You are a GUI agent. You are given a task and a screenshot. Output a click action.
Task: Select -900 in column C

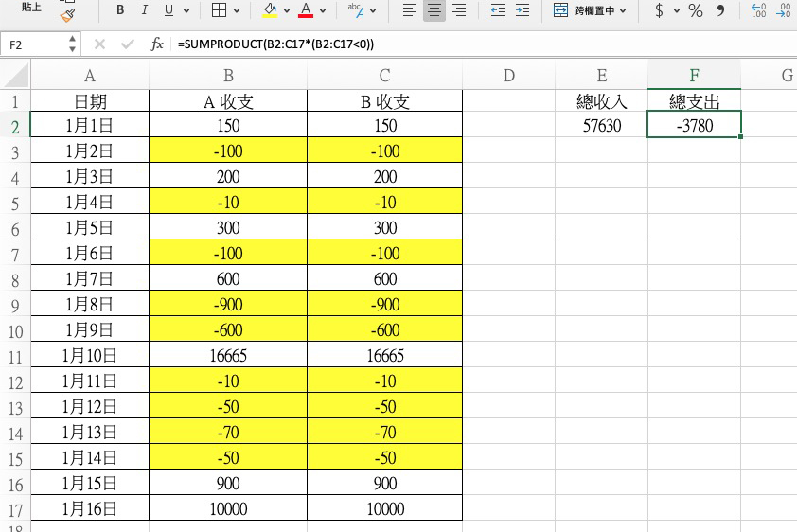pyautogui.click(x=385, y=304)
